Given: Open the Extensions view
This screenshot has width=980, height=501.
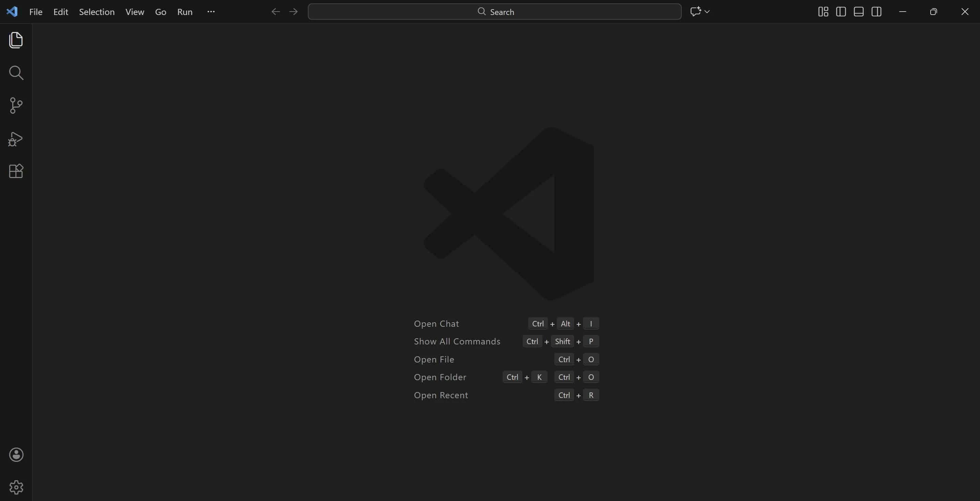Looking at the screenshot, I should point(16,171).
